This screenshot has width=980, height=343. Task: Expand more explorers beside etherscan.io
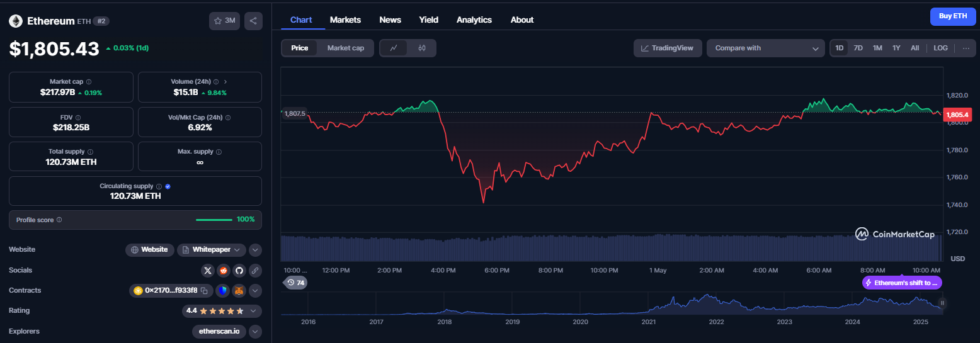coord(255,331)
